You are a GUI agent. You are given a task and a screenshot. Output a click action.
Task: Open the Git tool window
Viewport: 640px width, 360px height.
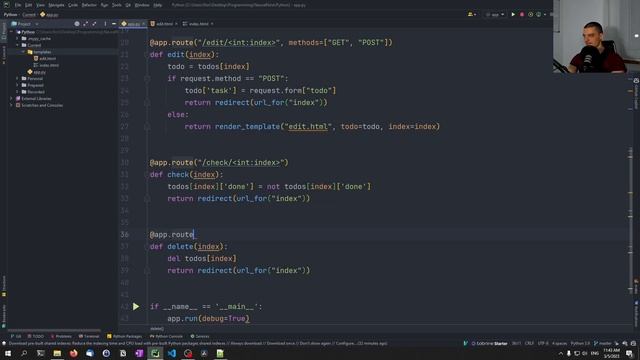(16, 336)
